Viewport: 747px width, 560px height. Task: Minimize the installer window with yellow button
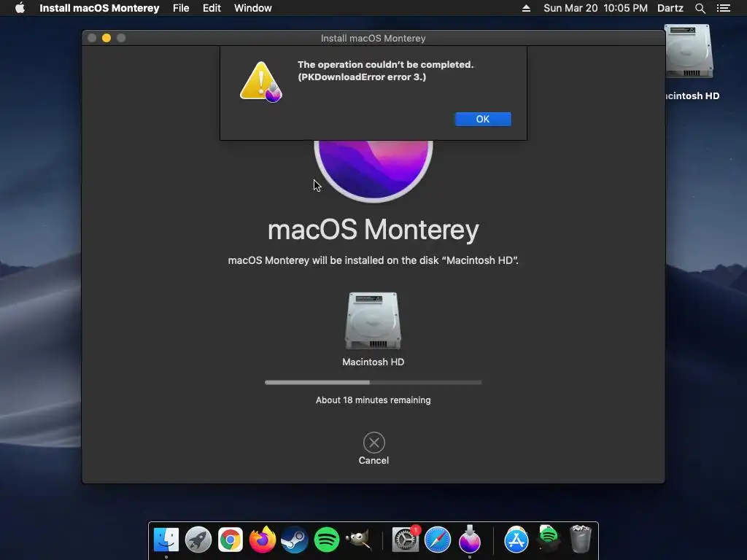click(107, 38)
